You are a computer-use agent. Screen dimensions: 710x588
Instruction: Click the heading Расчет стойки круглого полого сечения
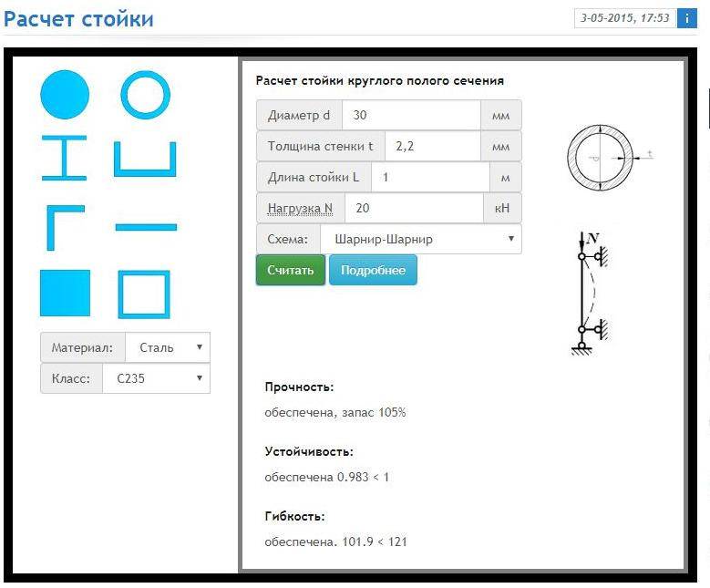[380, 80]
